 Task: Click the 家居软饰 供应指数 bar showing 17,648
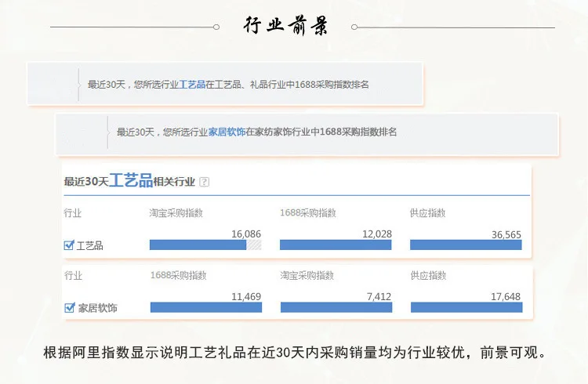coord(466,307)
